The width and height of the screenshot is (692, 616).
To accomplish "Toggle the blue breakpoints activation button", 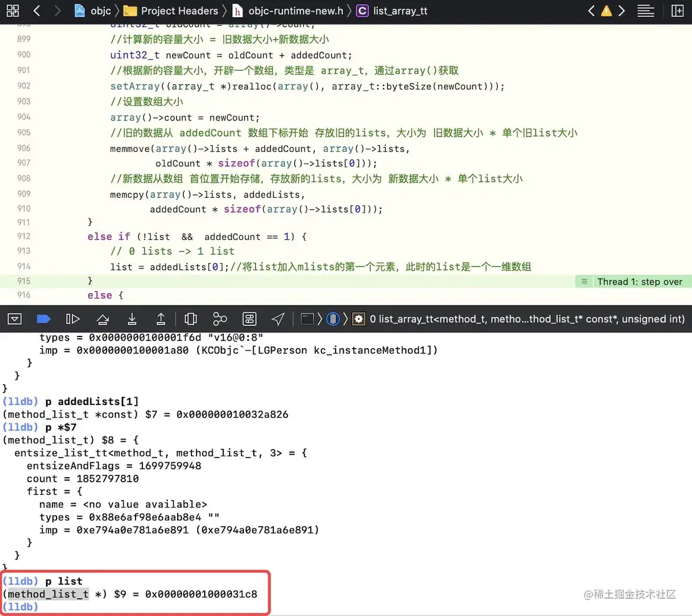I will tap(44, 319).
